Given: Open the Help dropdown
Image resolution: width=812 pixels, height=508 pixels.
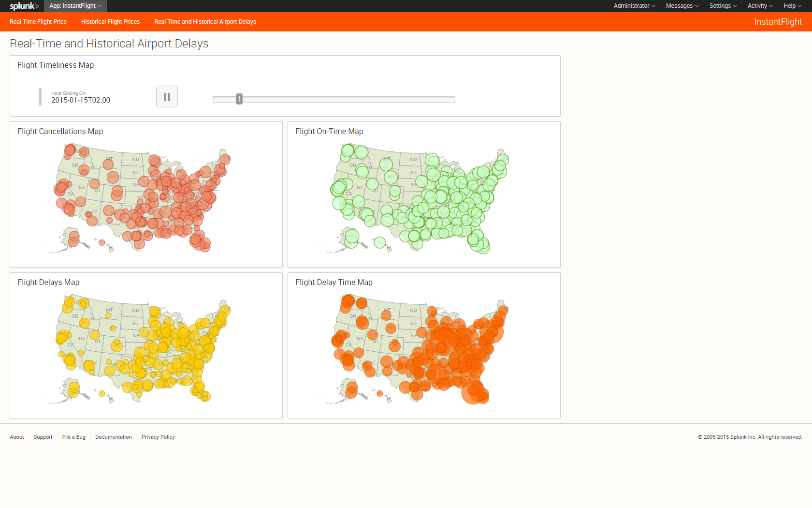Looking at the screenshot, I should pyautogui.click(x=793, y=6).
